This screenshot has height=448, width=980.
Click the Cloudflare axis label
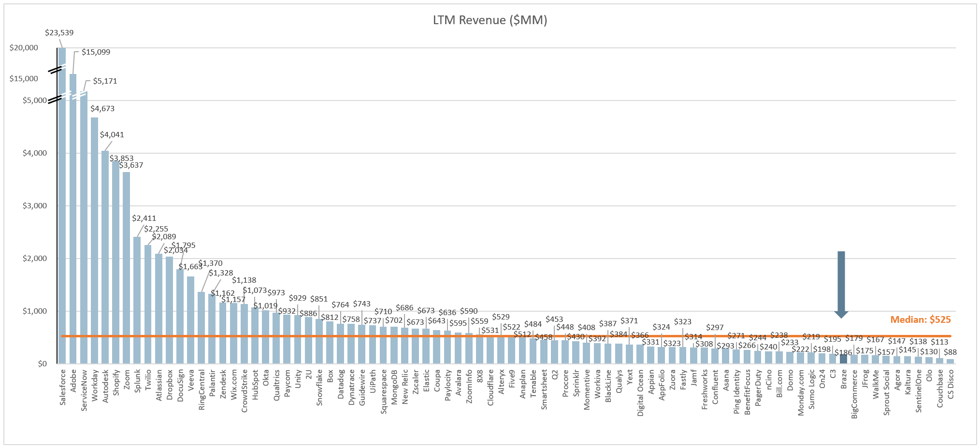[490, 388]
